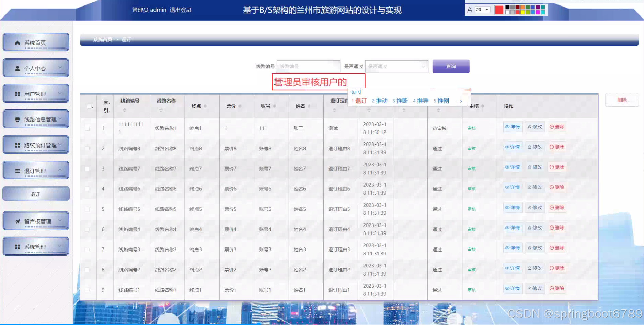Delete 删除 for 线路编号6 row

coord(557,187)
